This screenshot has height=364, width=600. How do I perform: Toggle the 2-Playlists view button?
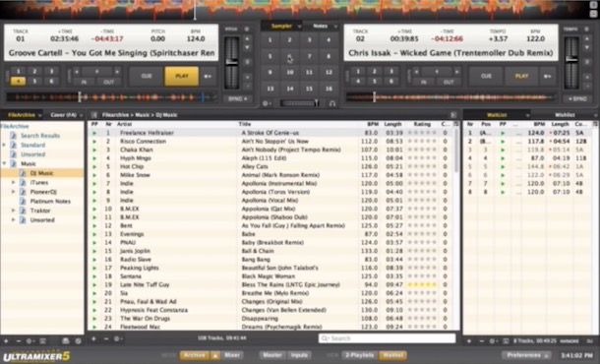point(360,355)
